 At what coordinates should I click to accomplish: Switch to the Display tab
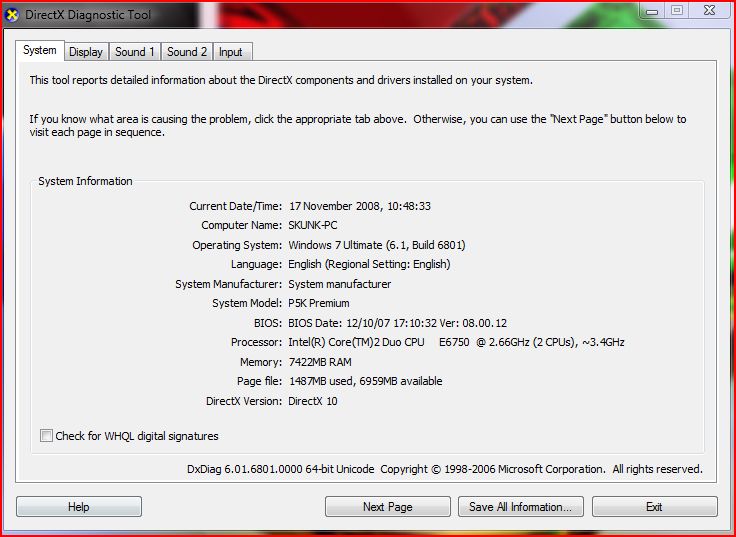coord(86,52)
